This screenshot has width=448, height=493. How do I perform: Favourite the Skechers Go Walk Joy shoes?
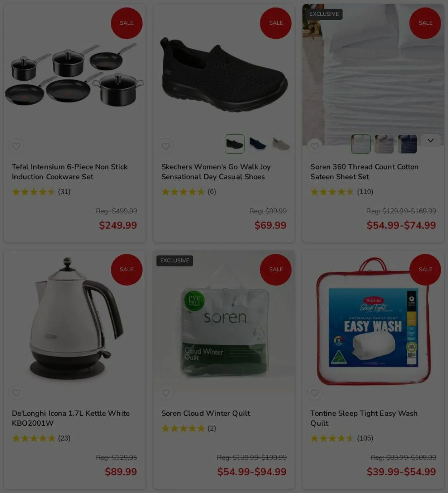point(166,146)
